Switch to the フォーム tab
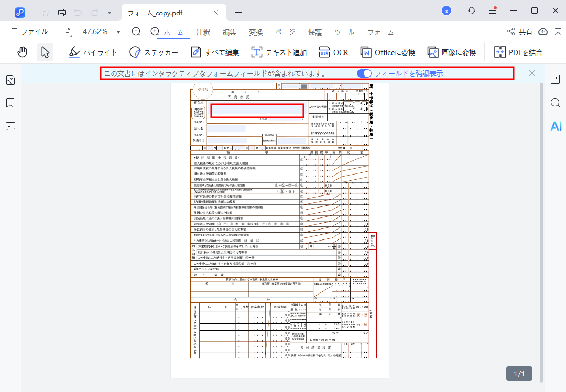Image resolution: width=566 pixels, height=392 pixels. point(380,32)
